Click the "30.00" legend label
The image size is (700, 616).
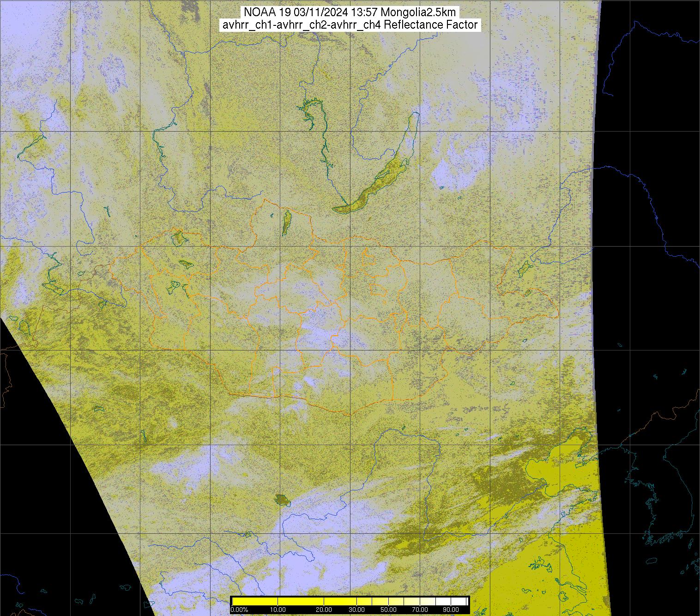click(x=357, y=610)
